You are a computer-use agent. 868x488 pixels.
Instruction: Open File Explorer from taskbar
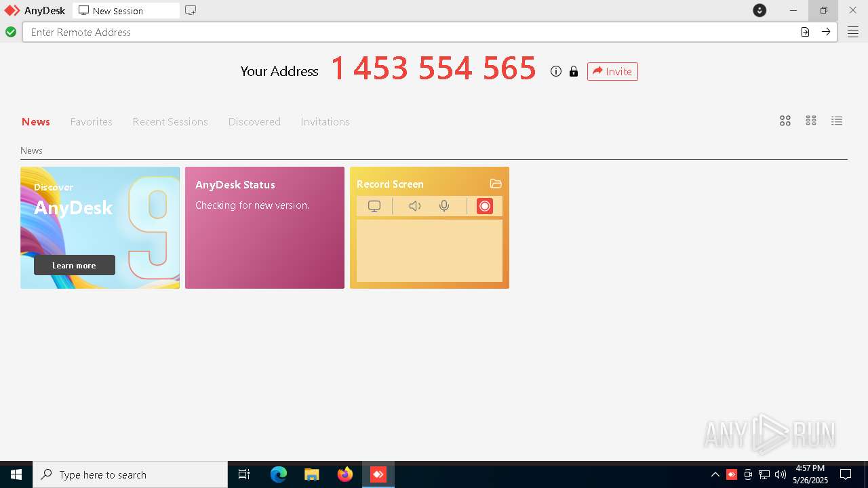[x=312, y=474]
